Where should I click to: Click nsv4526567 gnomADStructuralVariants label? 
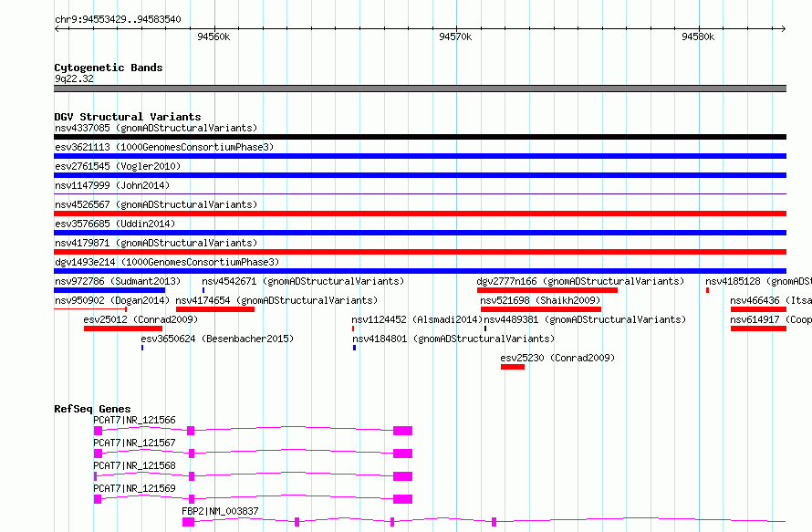[x=156, y=204]
